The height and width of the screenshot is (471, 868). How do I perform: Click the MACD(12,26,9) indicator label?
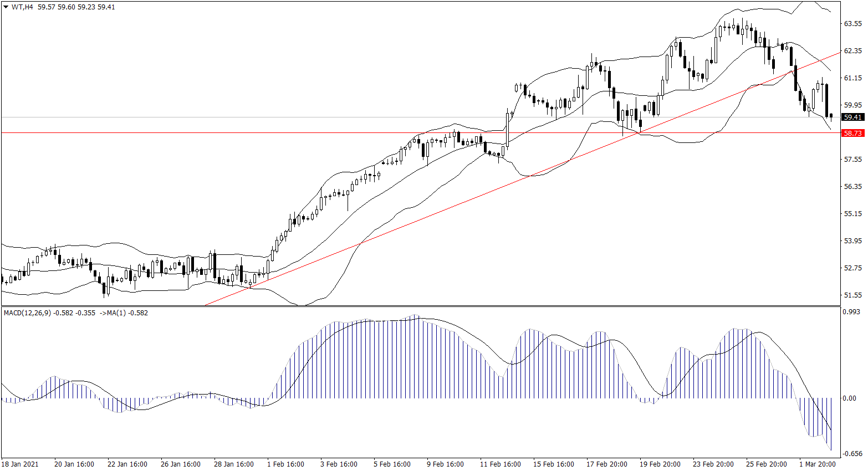coord(27,313)
